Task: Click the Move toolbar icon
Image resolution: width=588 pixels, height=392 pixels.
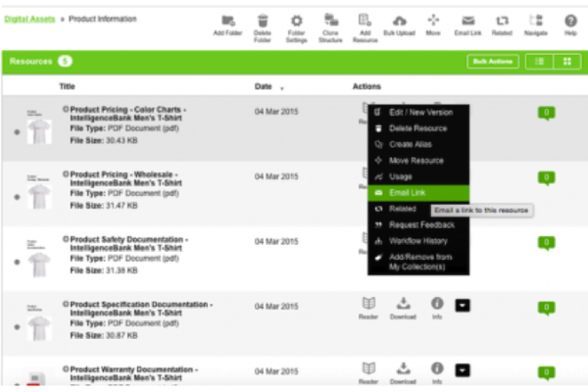Action: tap(433, 20)
